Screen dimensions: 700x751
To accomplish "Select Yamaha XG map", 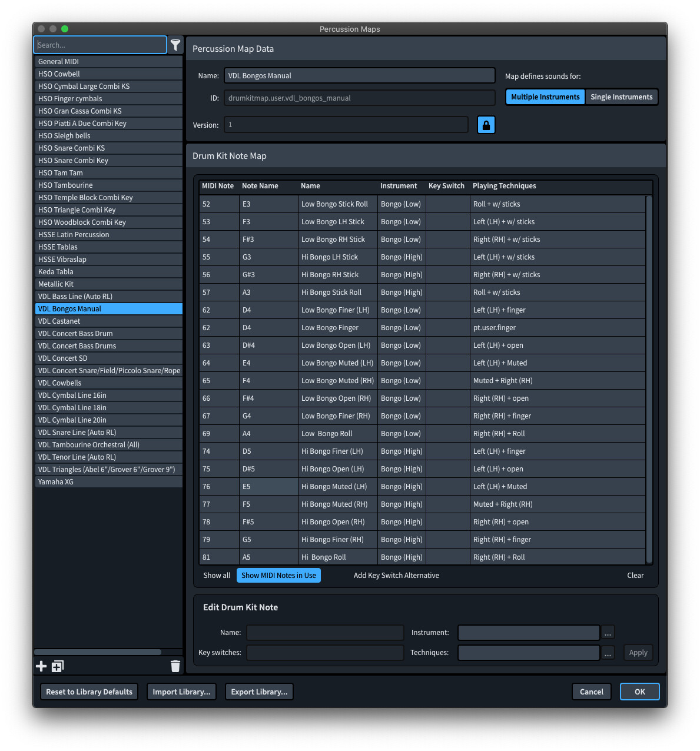I will [108, 481].
